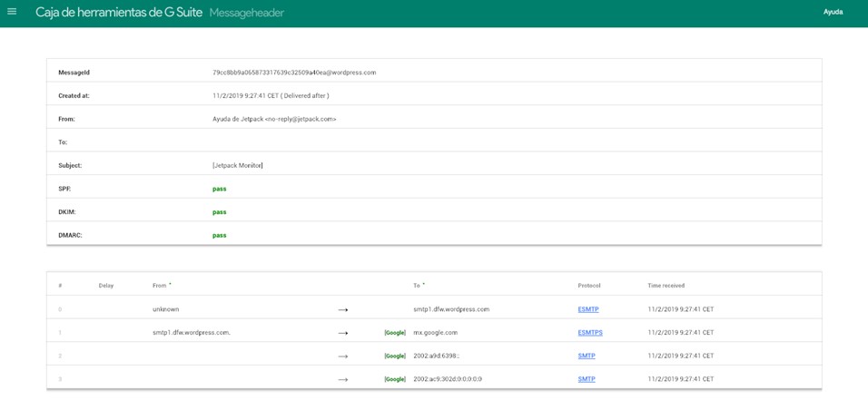Select the Messageheader tool title
This screenshot has height=410, width=868.
pos(246,12)
